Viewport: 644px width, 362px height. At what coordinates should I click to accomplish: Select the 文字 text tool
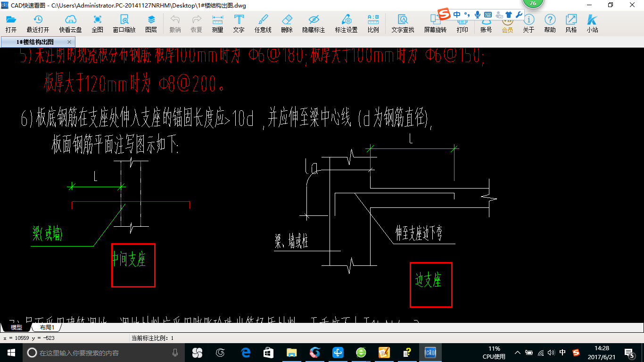[x=239, y=23]
